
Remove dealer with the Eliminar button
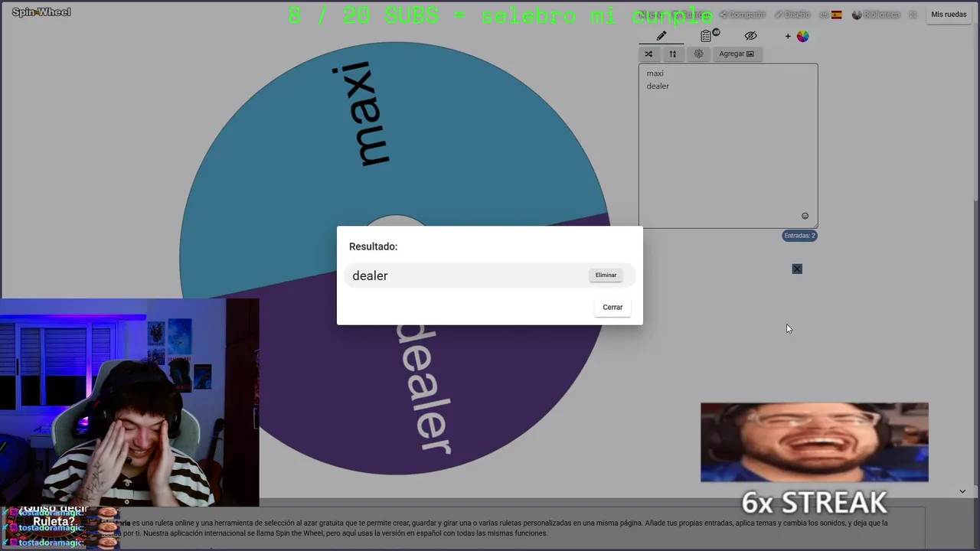[x=606, y=275]
